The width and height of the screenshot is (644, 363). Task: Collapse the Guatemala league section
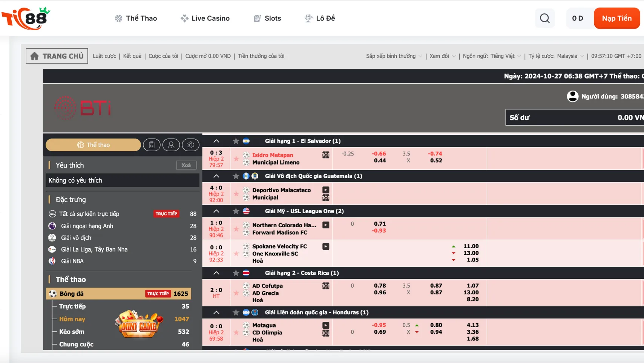[x=216, y=176]
